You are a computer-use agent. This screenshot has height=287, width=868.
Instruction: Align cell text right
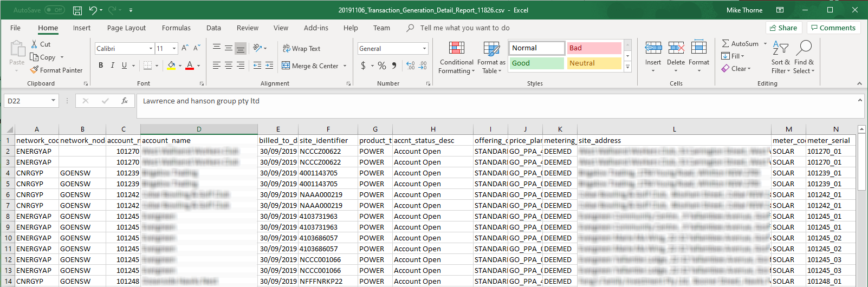(241, 65)
